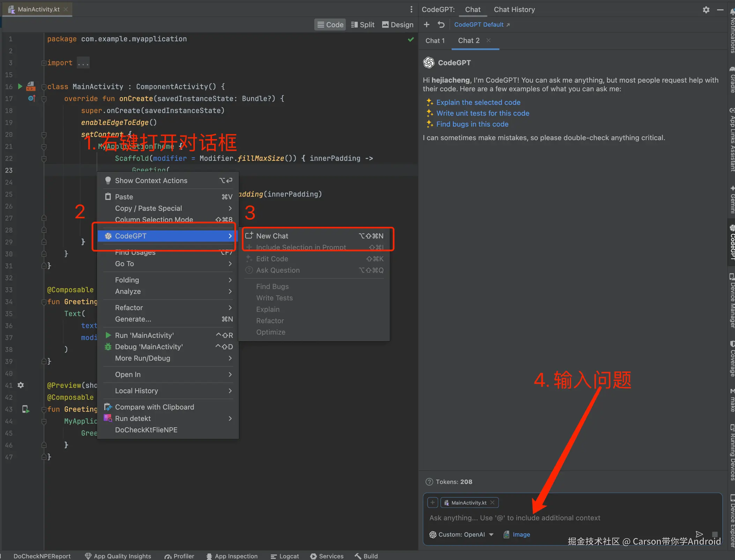Open the Custom: OpenAI model dropdown
The height and width of the screenshot is (560, 735).
pyautogui.click(x=461, y=535)
